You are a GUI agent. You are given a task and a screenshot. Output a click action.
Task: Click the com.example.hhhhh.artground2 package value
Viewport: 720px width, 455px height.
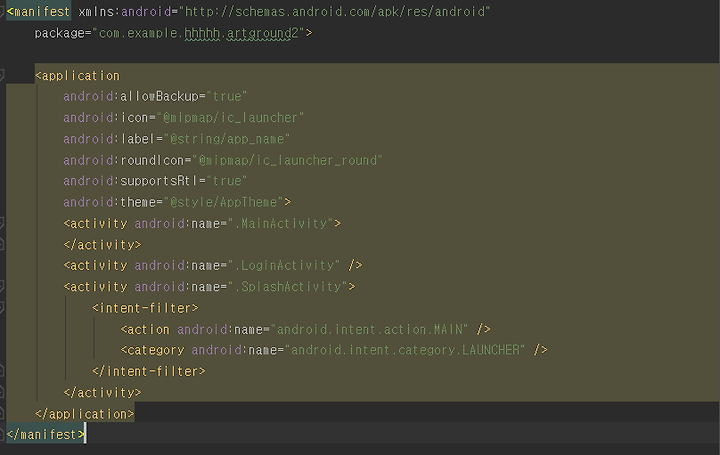pyautogui.click(x=199, y=33)
